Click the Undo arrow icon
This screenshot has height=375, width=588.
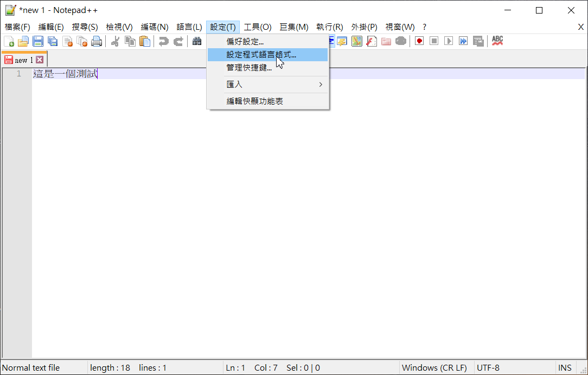coord(163,41)
